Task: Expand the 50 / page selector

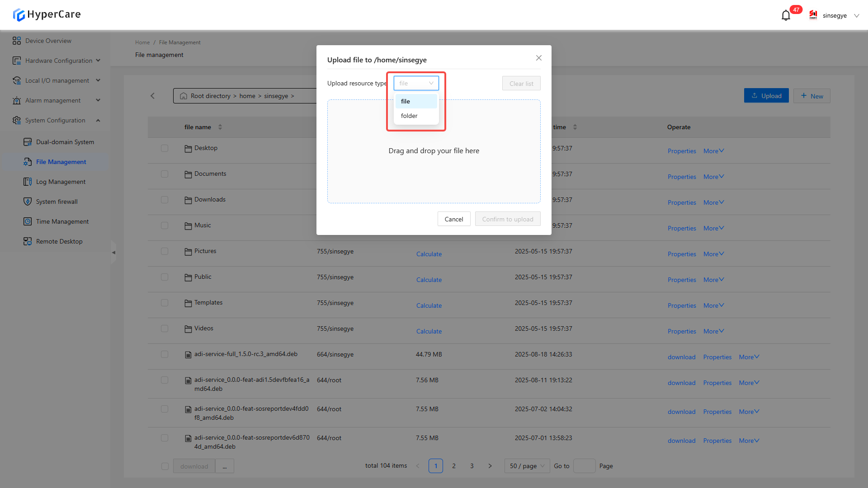Action: click(x=527, y=466)
